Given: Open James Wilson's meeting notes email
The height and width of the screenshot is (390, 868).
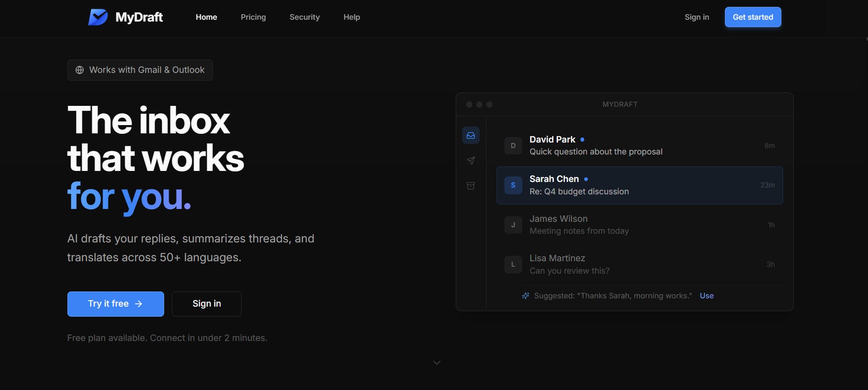Looking at the screenshot, I should click(x=640, y=225).
